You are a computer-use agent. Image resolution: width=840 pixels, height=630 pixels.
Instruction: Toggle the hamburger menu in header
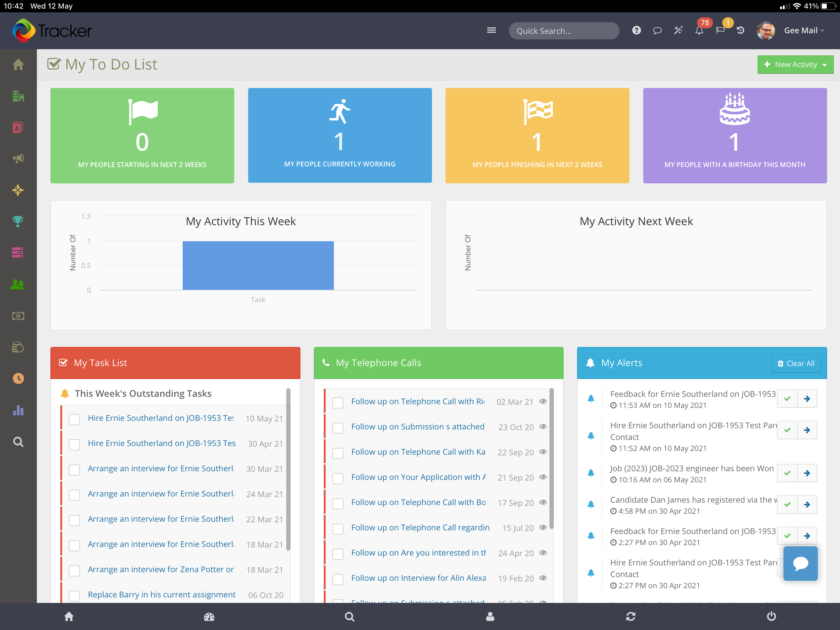point(491,30)
